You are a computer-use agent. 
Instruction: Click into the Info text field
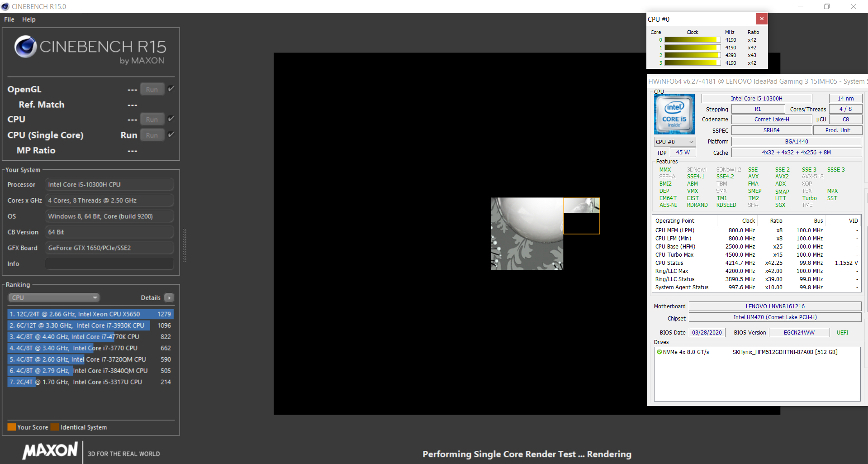(x=109, y=264)
